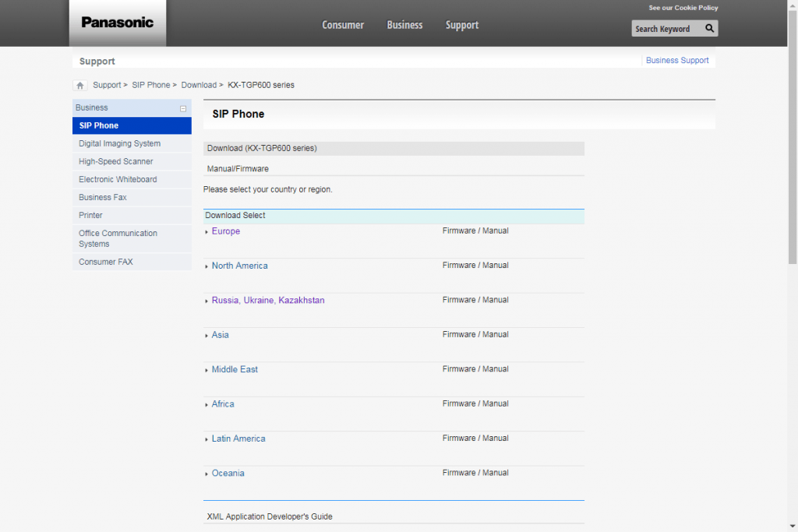Go to Support in the breadcrumb

click(x=107, y=85)
